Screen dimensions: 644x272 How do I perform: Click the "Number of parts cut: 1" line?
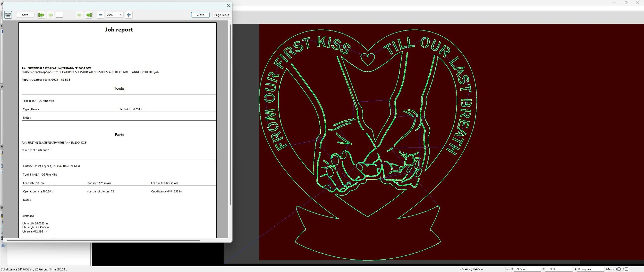pos(36,150)
